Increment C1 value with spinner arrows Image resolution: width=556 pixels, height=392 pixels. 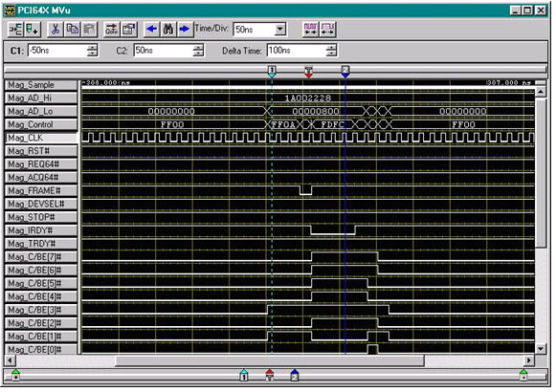click(92, 51)
